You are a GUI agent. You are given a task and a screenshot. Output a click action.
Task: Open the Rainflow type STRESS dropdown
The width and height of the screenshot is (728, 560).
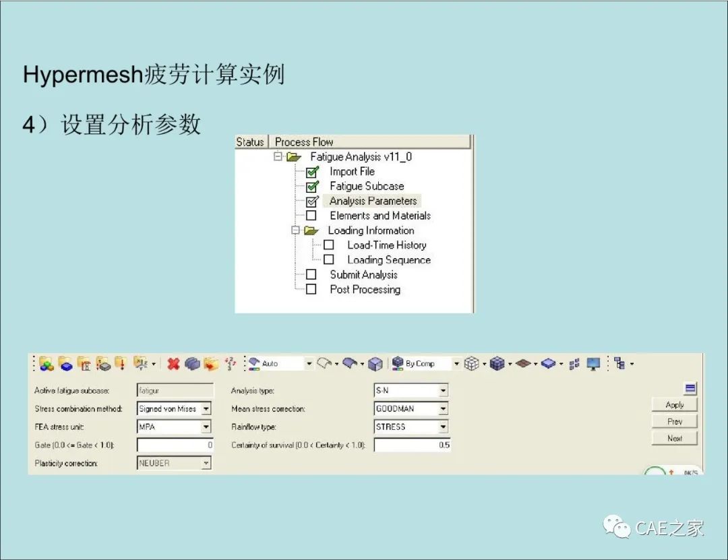point(444,427)
